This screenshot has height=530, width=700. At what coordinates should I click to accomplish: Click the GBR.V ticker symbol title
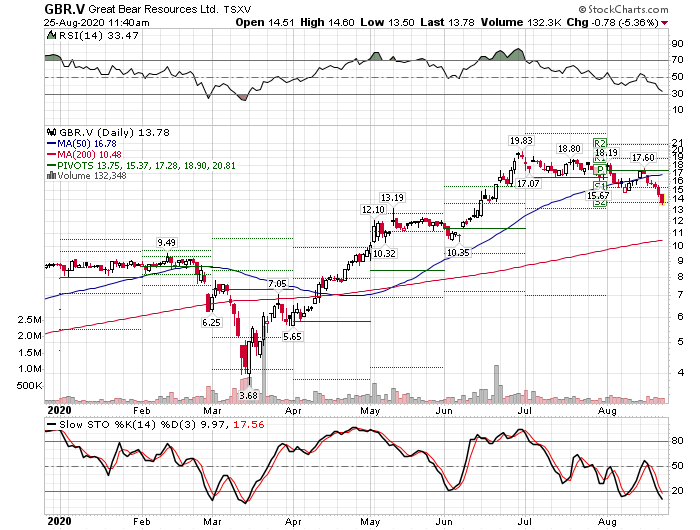[64, 9]
